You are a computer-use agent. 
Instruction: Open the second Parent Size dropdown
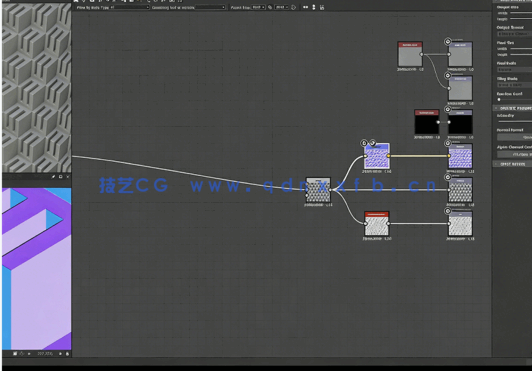282,7
